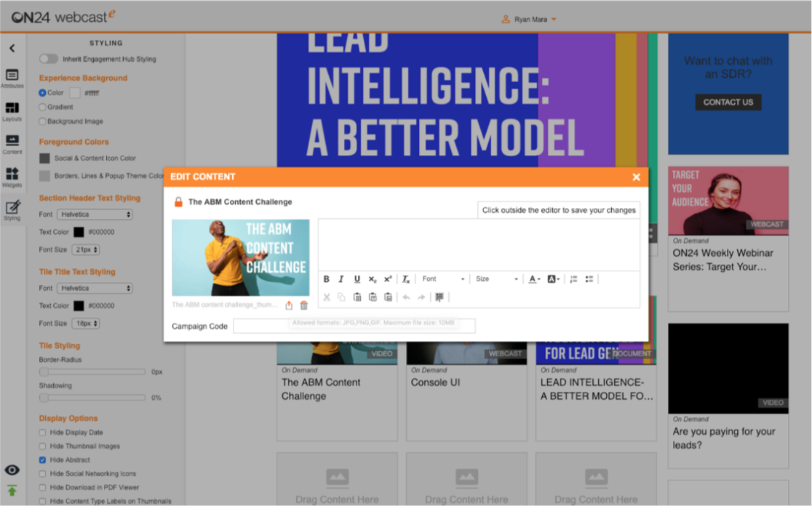
Task: Open the Content panel
Action: click(x=12, y=145)
